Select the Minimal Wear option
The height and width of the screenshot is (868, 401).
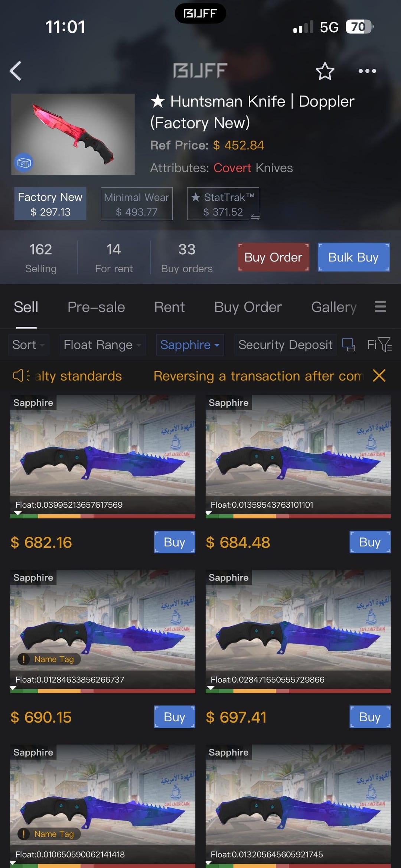point(137,204)
